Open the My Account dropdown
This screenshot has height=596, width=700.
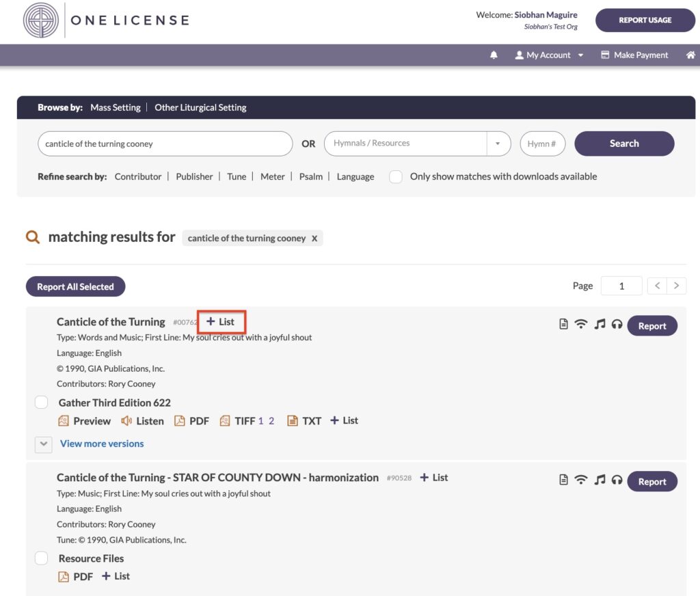pyautogui.click(x=550, y=55)
